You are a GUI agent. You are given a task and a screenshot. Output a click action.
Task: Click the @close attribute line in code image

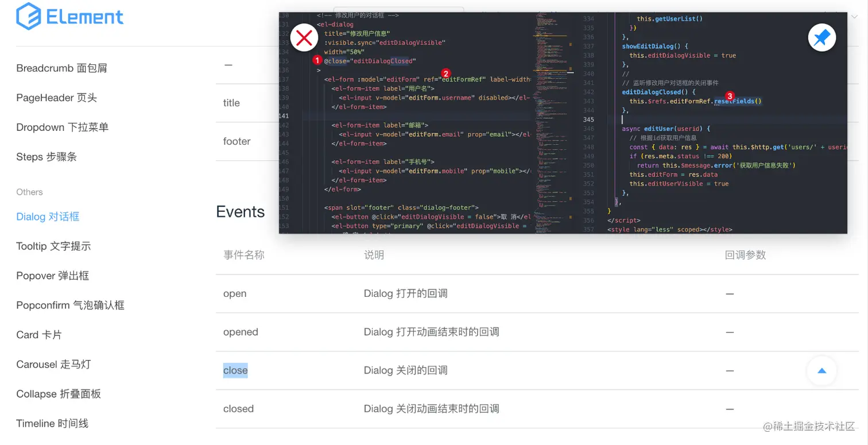pyautogui.click(x=370, y=61)
